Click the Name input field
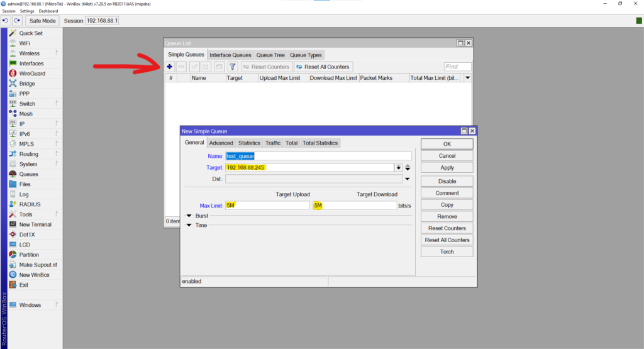The image size is (644, 349). [x=318, y=156]
